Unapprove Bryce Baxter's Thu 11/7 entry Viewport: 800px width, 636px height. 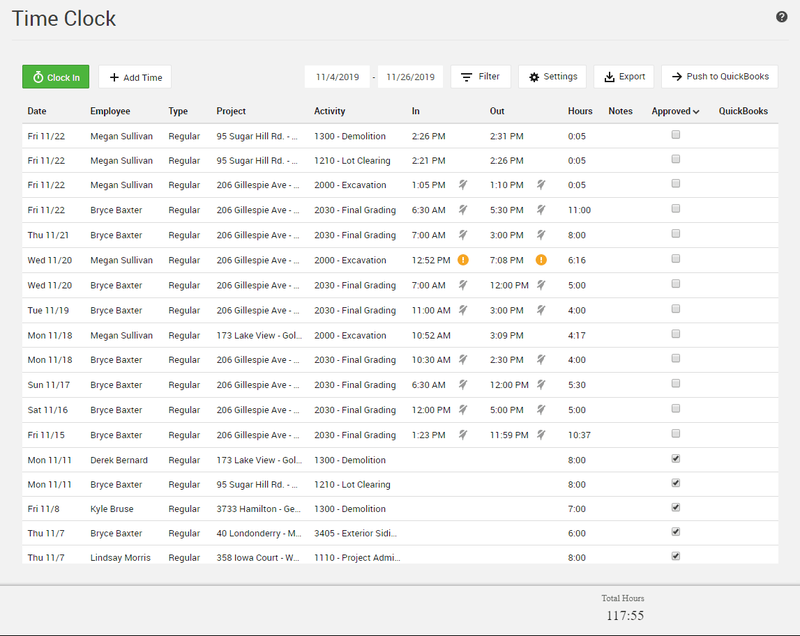click(x=676, y=532)
